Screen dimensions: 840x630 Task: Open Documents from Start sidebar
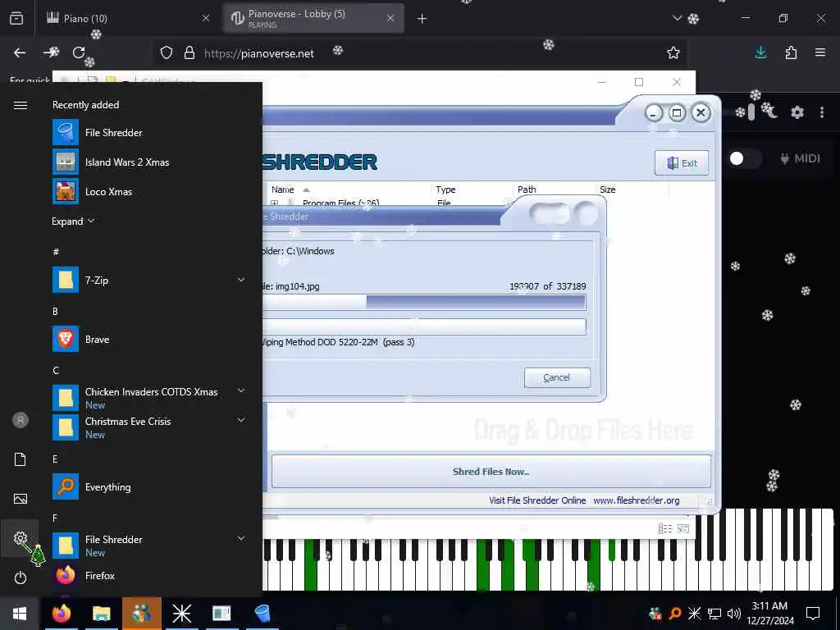point(21,459)
